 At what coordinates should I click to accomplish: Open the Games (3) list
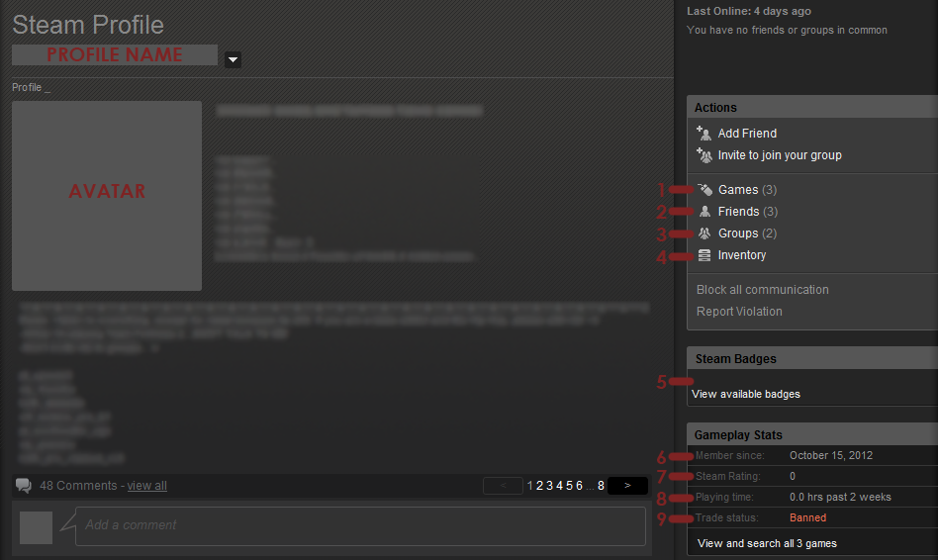[747, 190]
